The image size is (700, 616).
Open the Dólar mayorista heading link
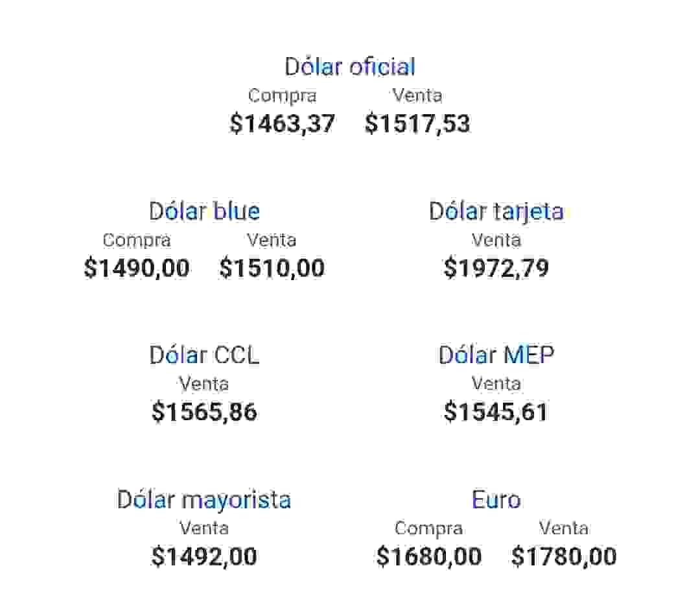[204, 500]
